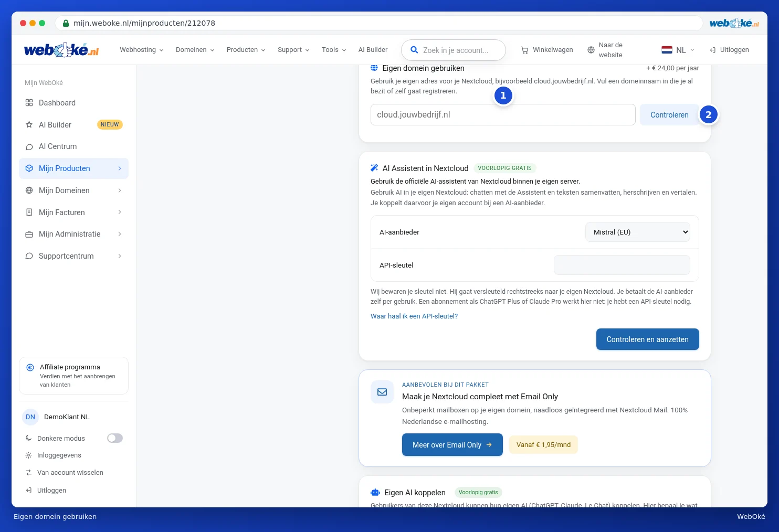Viewport: 779px width, 532px height.
Task: Click the 'Zoek in je account...' search box
Action: click(x=454, y=50)
